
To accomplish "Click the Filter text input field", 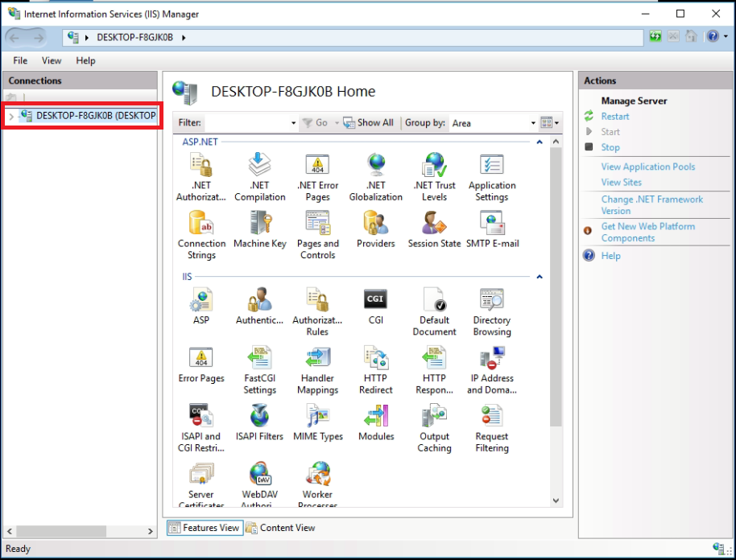I will click(247, 123).
